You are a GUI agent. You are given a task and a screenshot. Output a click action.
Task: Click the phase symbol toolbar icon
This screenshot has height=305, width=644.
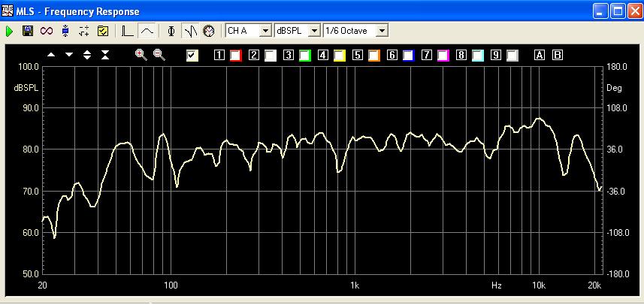pyautogui.click(x=171, y=31)
